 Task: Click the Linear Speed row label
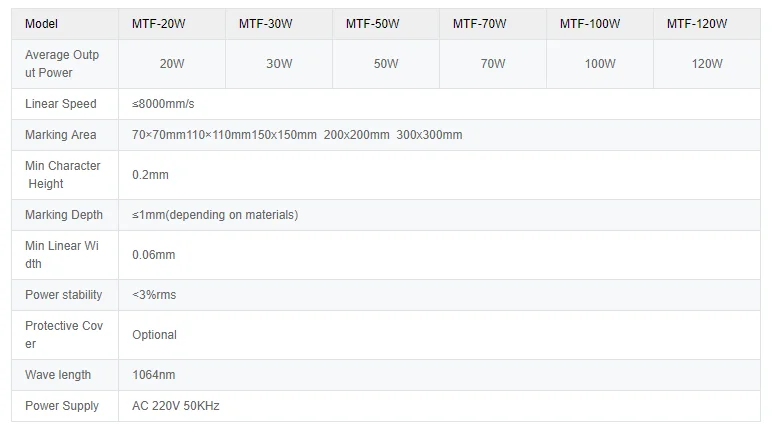click(61, 104)
